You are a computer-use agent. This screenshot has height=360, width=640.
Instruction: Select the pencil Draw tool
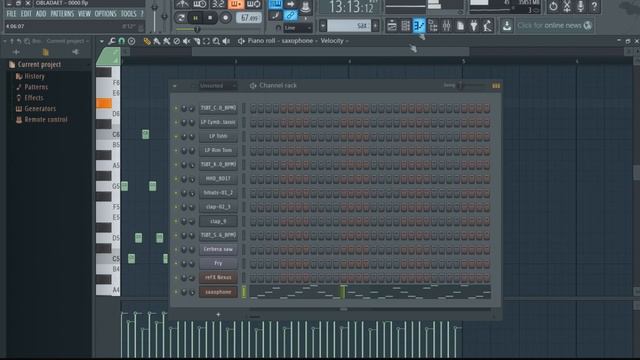coord(147,41)
